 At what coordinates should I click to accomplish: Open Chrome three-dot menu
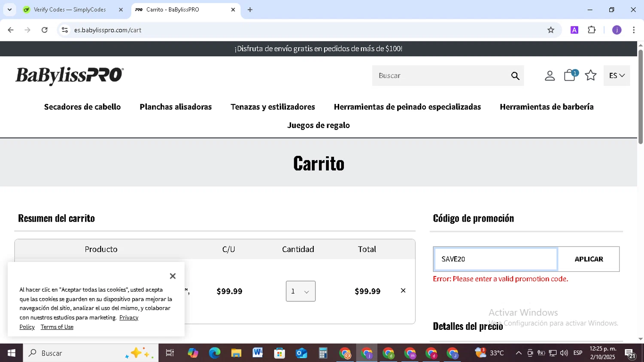click(634, 30)
